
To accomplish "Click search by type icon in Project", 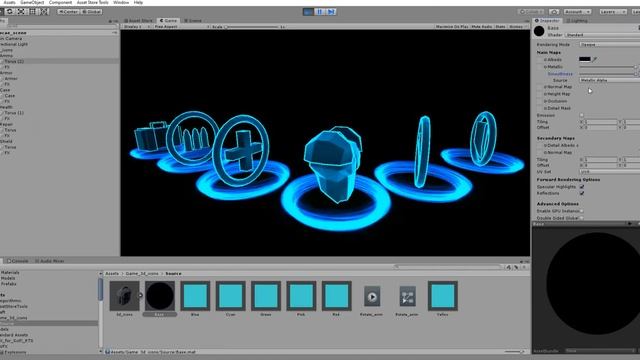I will pos(509,267).
